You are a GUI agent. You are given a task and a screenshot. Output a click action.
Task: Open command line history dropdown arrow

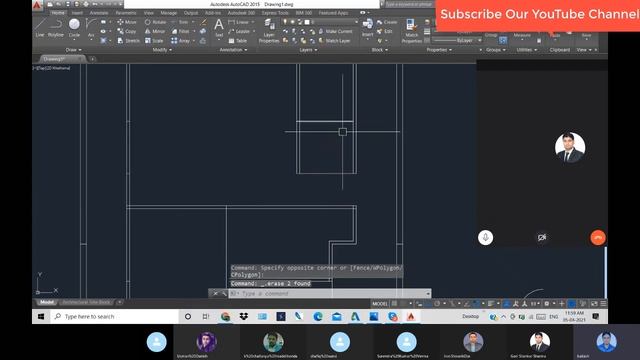pos(428,293)
